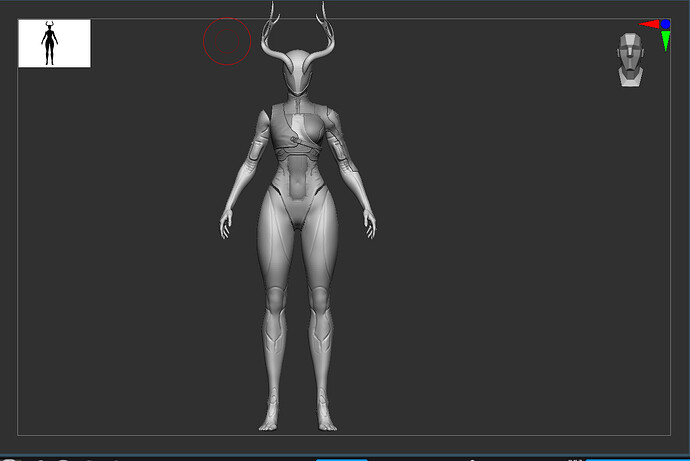Click the model's hand on the screen's left
This screenshot has width=690, height=461.
(x=227, y=226)
